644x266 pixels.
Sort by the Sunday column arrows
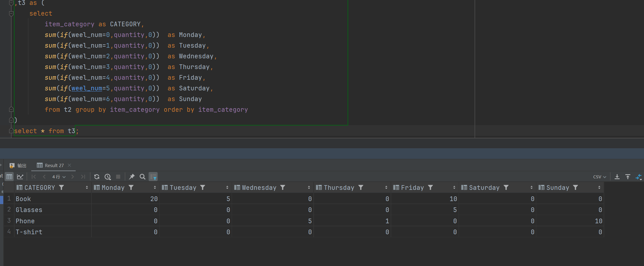click(x=599, y=188)
